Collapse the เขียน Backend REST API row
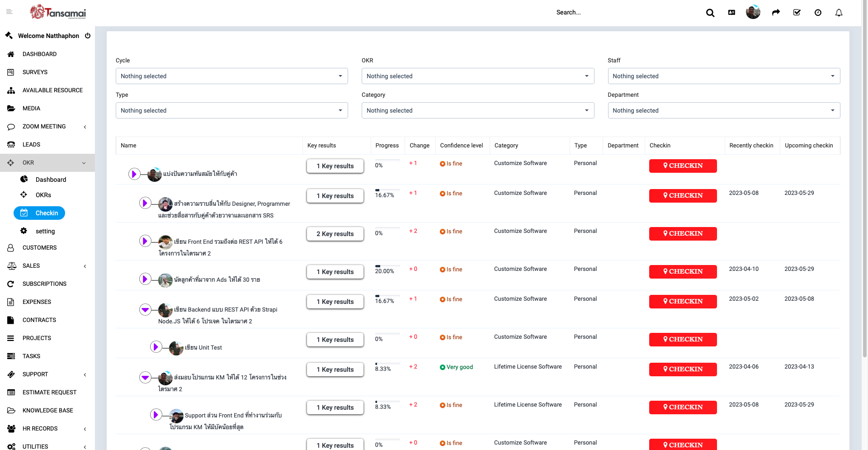868x450 pixels. click(x=145, y=310)
